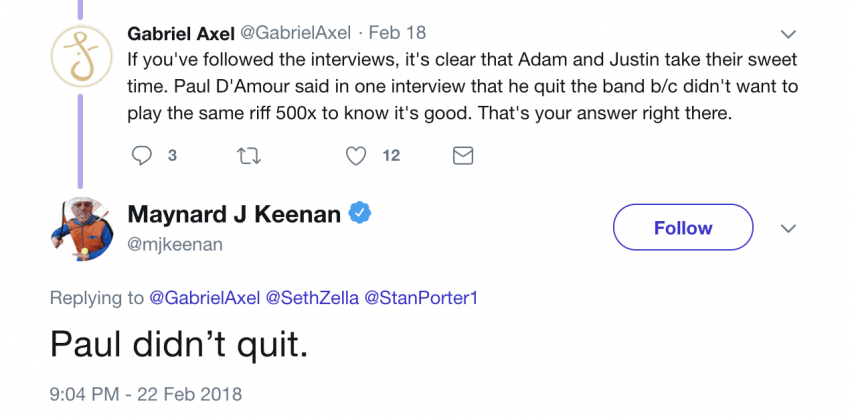Click the like count of 12
Viewport: 850px width, 418px height.
point(391,155)
